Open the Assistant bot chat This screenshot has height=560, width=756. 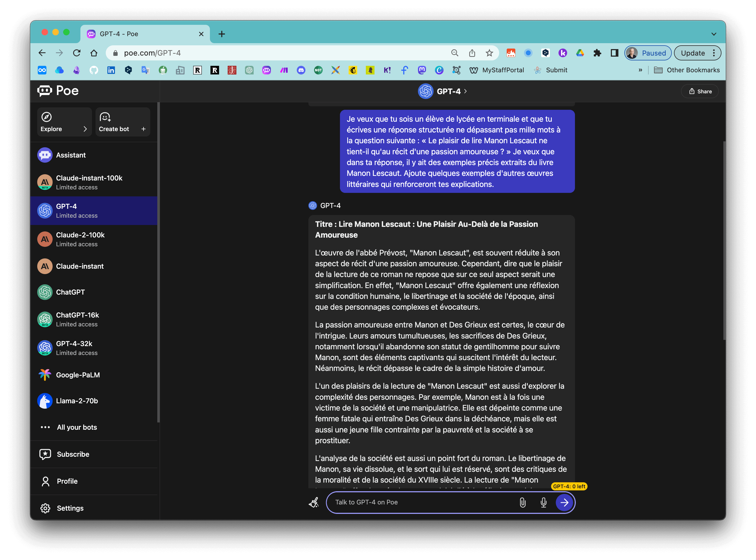(94, 155)
